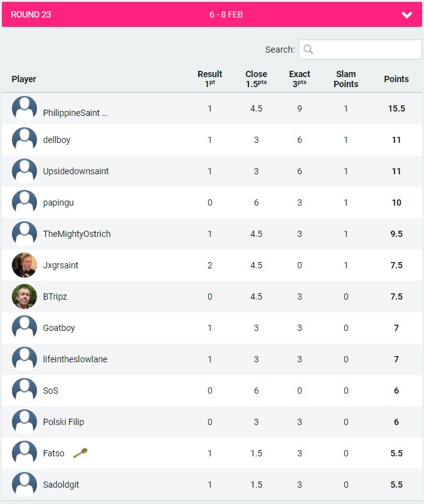The height and width of the screenshot is (504, 424).
Task: Click TheMightyOstrich's avatar icon
Action: point(24,234)
